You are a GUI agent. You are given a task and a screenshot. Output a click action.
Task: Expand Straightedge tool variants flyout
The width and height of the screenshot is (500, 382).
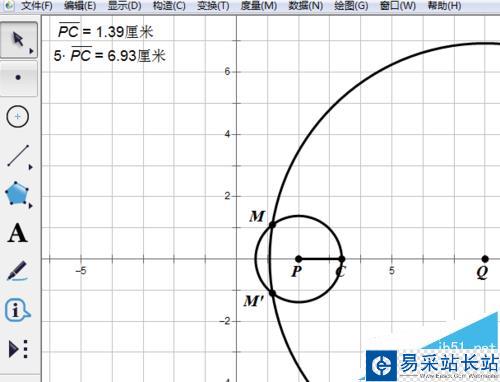pos(31,167)
